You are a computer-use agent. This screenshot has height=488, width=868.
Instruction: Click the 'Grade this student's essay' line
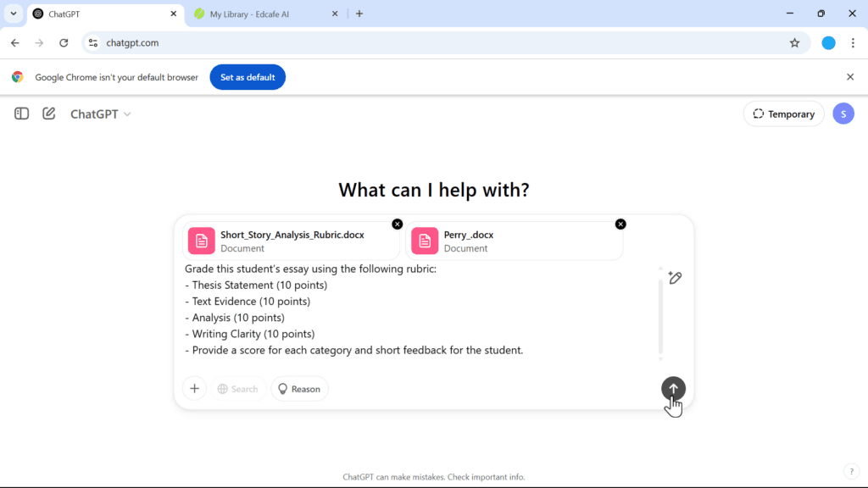pos(310,269)
